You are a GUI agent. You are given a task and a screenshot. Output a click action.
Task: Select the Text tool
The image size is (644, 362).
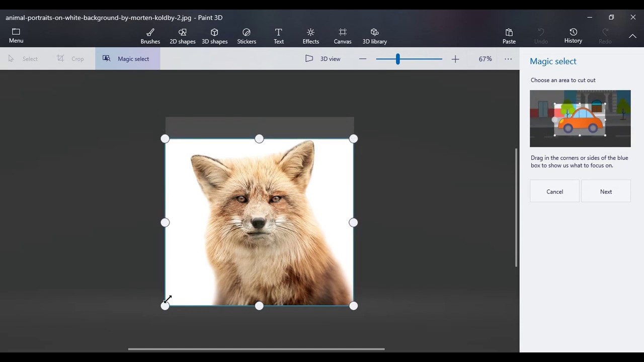(x=279, y=36)
